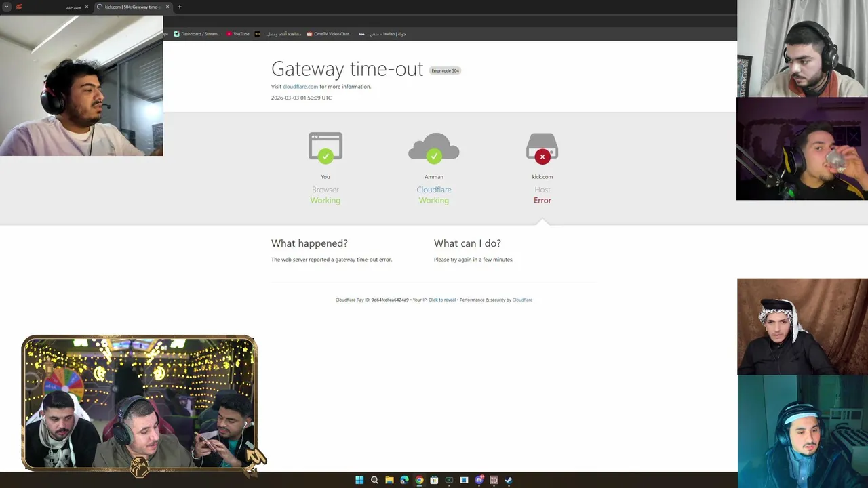Open Microsoft Store from taskbar
The image size is (868, 488).
pyautogui.click(x=434, y=480)
